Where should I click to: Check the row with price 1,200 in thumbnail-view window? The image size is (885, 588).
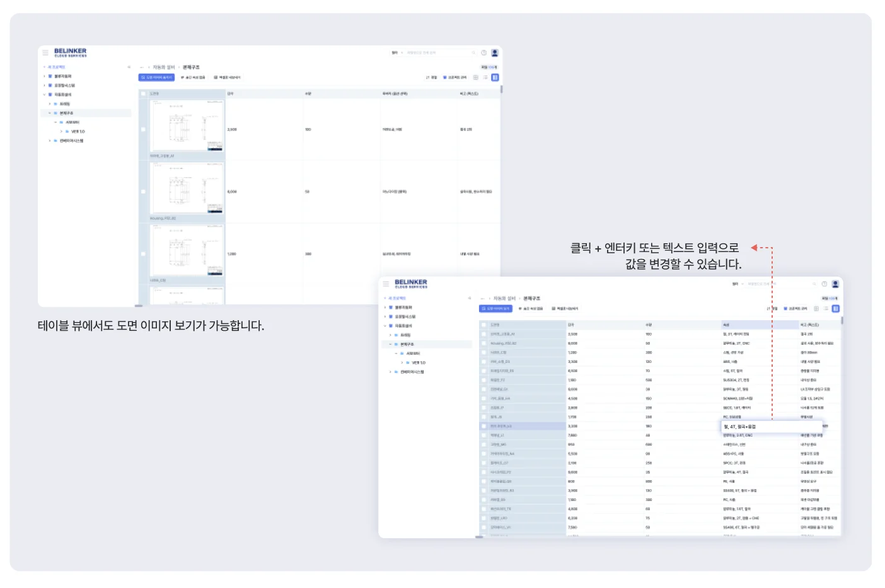(x=143, y=254)
